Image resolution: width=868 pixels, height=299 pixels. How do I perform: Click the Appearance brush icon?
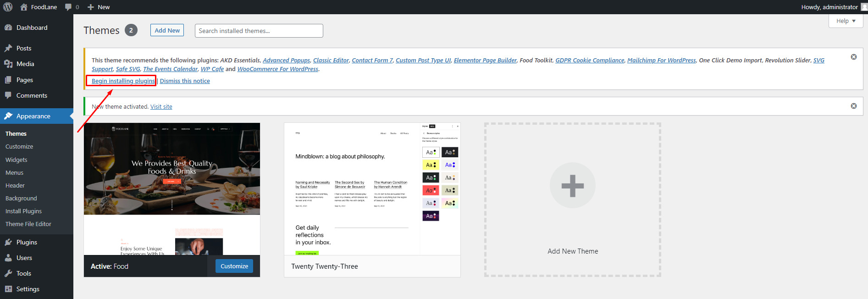pos(8,116)
